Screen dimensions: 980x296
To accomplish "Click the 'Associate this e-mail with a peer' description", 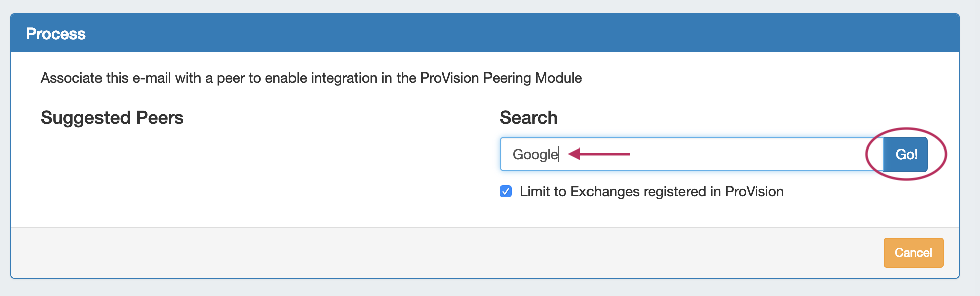I will 201,78.
